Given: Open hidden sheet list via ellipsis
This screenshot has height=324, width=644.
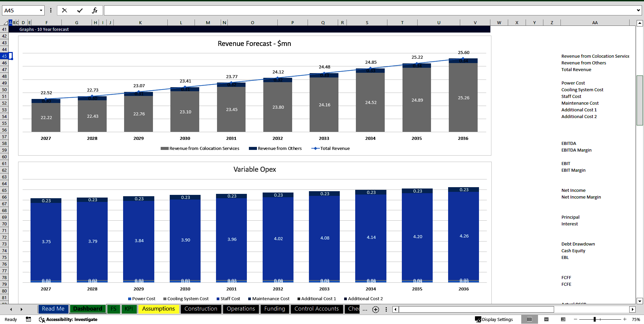Looking at the screenshot, I should click(365, 309).
